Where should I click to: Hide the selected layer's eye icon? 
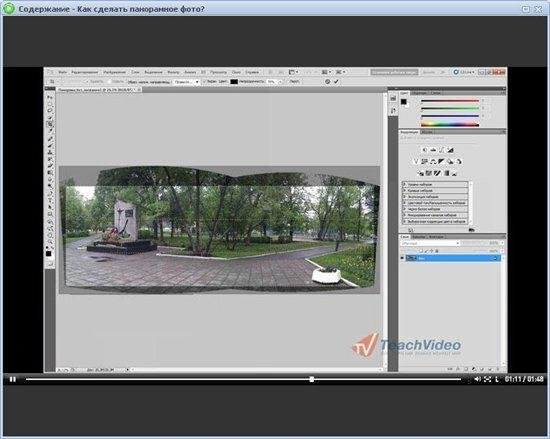403,258
